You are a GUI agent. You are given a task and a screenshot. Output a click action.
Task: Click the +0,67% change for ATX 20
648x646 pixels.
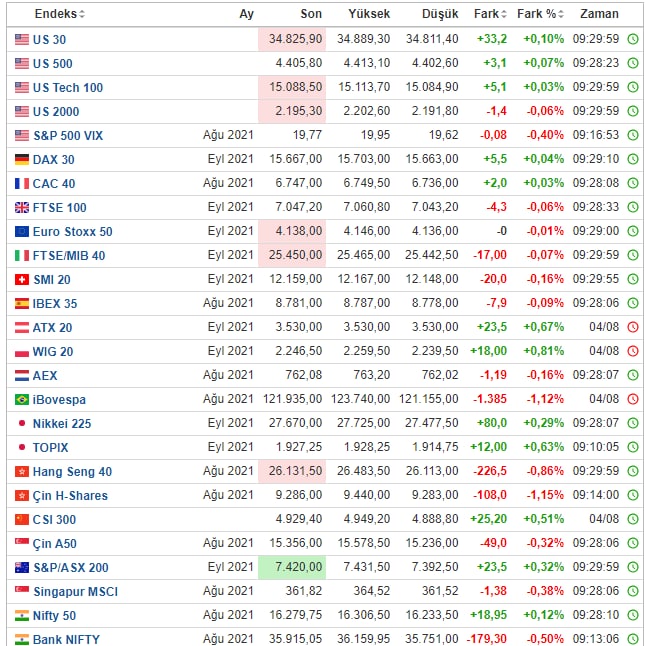point(543,327)
